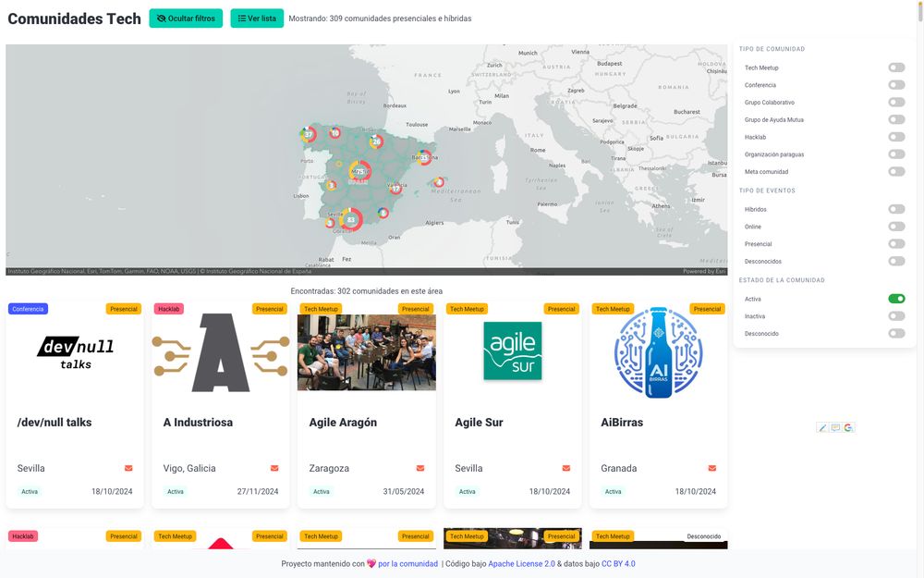
Task: Click the pencil icon in floating toolbar
Action: pyautogui.click(x=822, y=427)
